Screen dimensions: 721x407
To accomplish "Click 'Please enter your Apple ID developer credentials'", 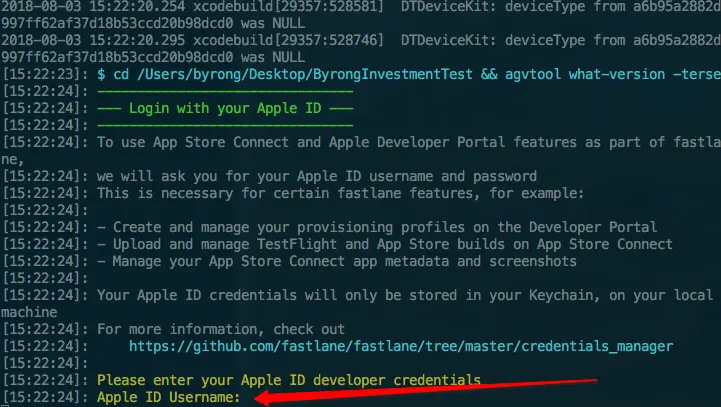I will (289, 380).
